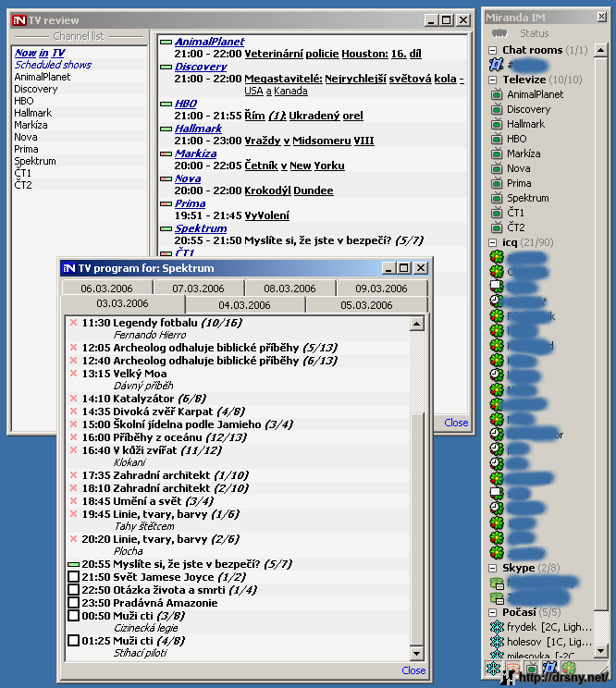Click the Markíza TV icon in Miranda
This screenshot has width=616, height=688.
pos(497,154)
